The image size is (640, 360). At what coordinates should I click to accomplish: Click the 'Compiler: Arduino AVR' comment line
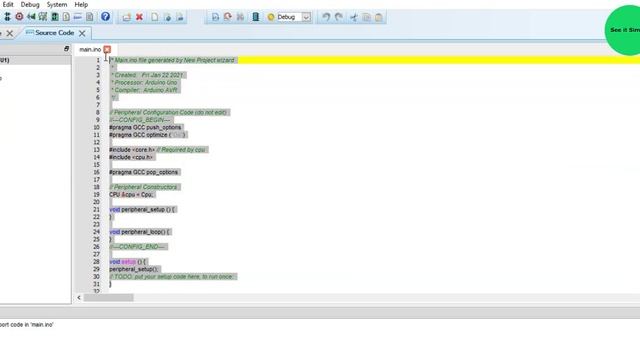click(x=144, y=90)
